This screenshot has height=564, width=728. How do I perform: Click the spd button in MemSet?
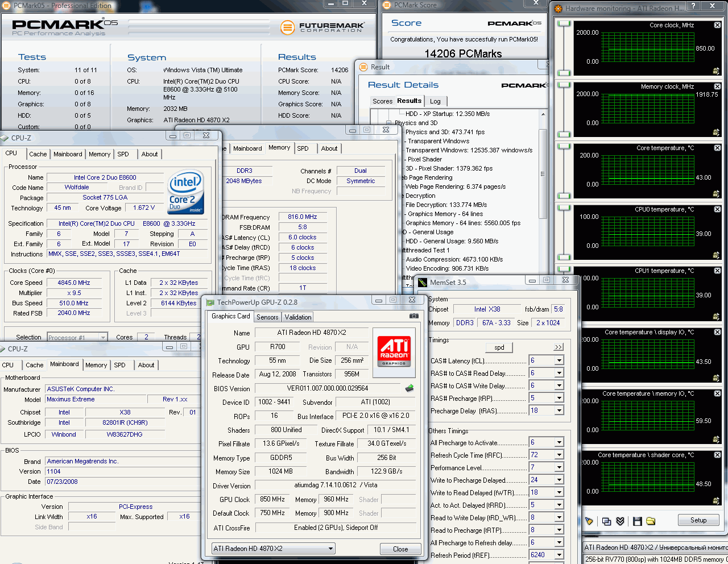coord(499,347)
